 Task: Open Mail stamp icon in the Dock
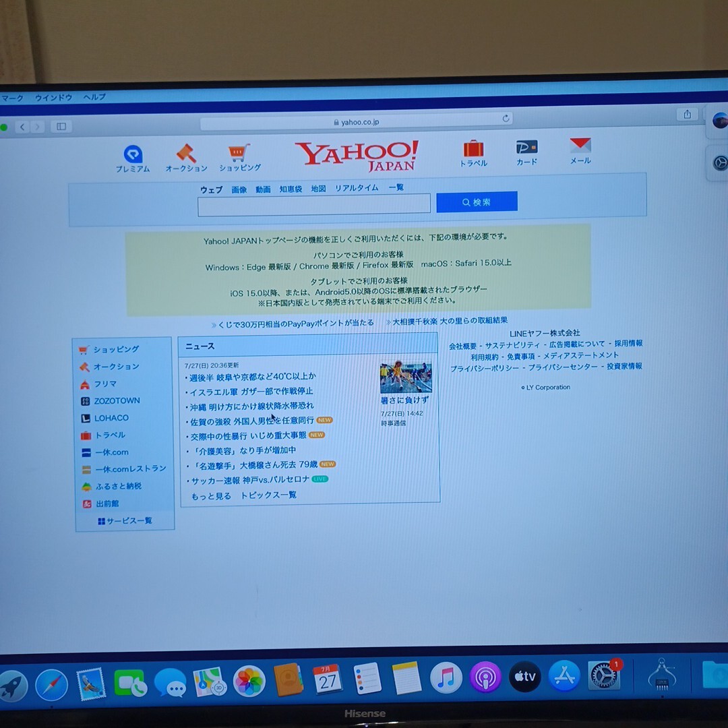[x=90, y=684]
